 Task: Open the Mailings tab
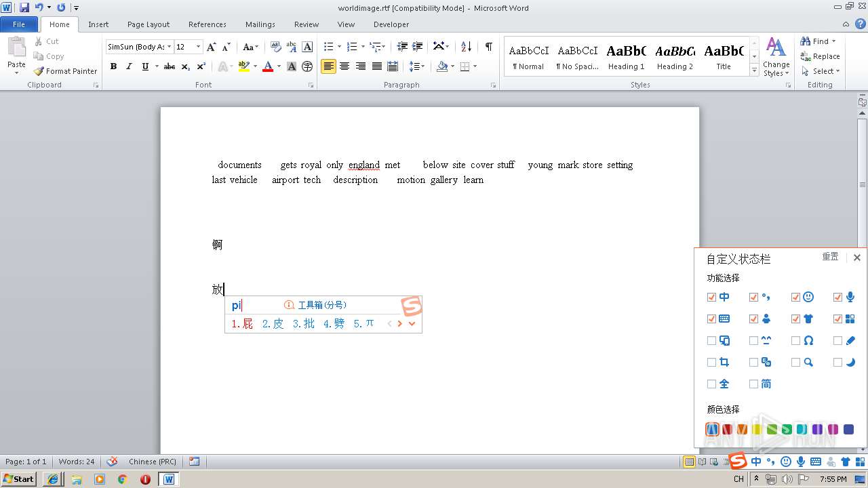point(260,24)
